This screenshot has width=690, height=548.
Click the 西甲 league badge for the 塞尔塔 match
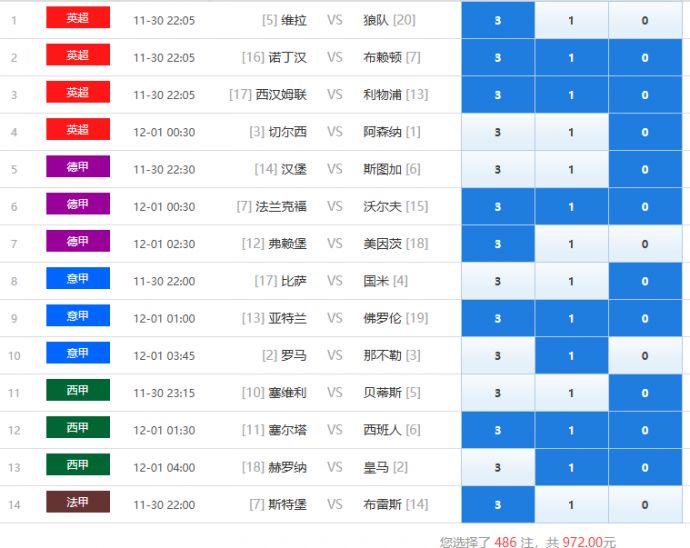click(78, 428)
